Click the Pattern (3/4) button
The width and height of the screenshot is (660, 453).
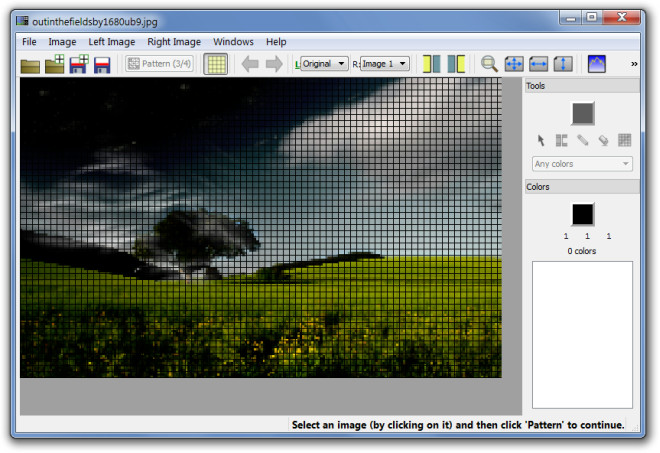(160, 64)
